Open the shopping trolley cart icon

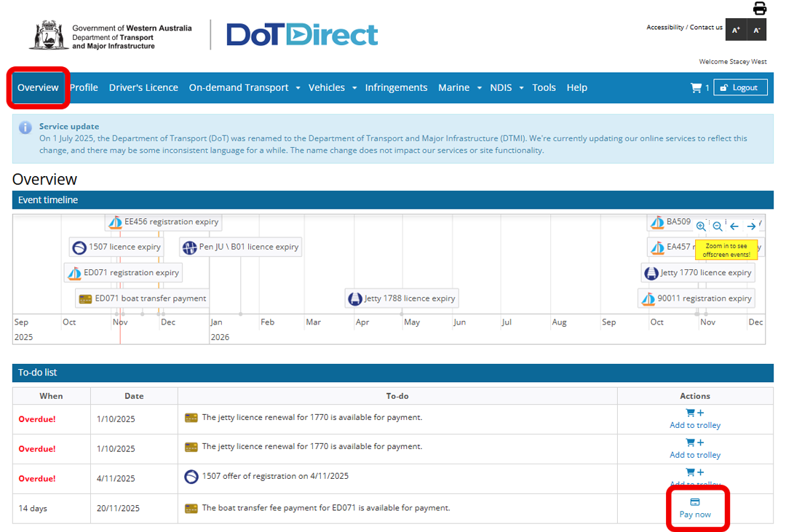click(696, 88)
